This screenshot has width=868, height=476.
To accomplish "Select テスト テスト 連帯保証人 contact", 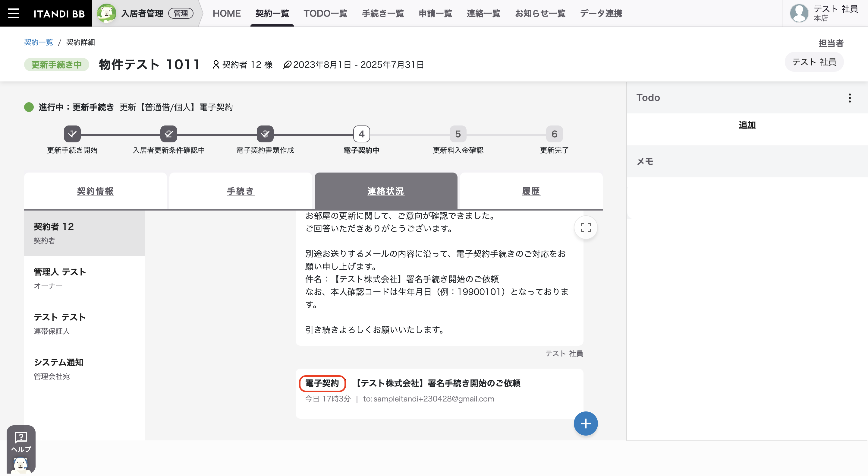I will [84, 324].
